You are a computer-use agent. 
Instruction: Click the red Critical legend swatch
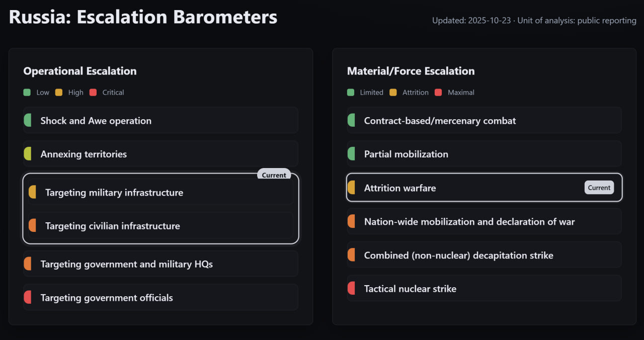pos(93,93)
